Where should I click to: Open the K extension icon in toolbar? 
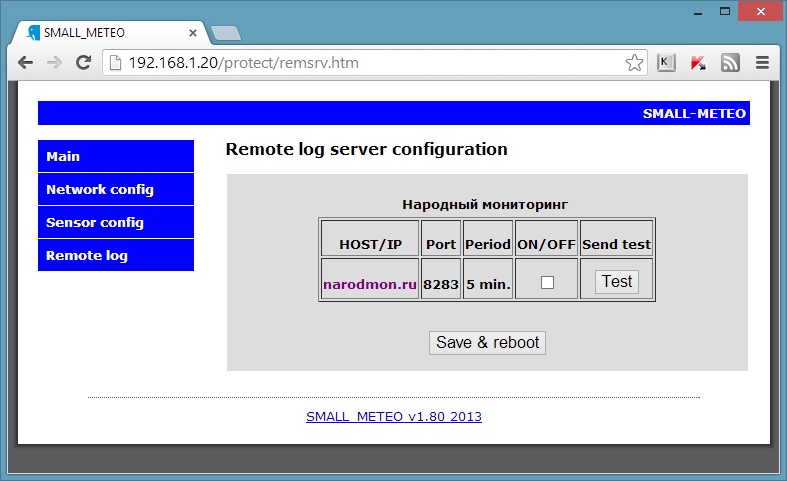(666, 63)
